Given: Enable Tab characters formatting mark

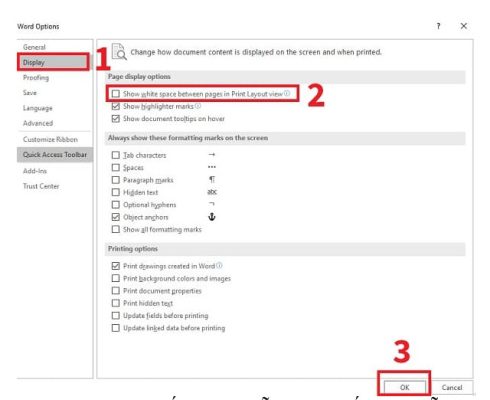Looking at the screenshot, I should tap(116, 155).
